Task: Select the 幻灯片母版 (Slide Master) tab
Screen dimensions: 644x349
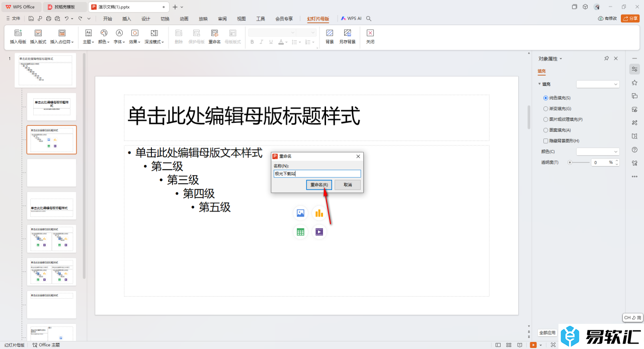Action: (x=318, y=19)
